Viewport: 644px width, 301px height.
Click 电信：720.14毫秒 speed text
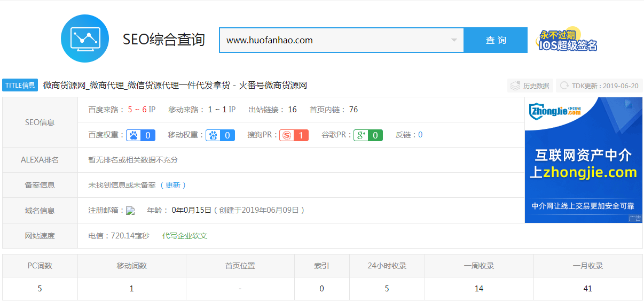click(x=119, y=236)
